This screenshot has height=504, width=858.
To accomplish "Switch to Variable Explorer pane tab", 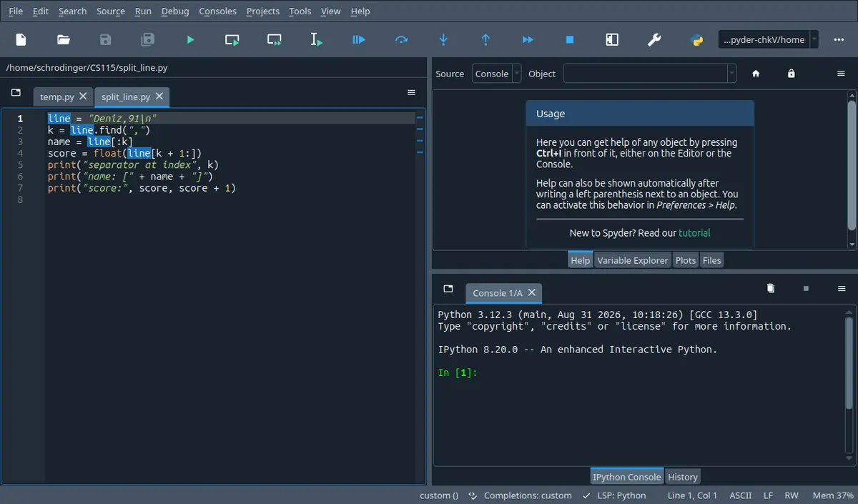I will pyautogui.click(x=633, y=260).
